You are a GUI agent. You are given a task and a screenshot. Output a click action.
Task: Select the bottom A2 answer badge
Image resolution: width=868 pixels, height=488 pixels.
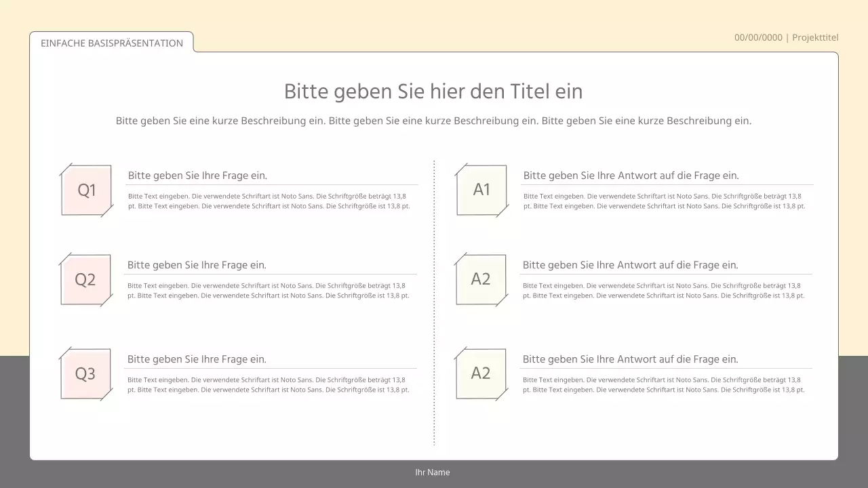pyautogui.click(x=481, y=374)
